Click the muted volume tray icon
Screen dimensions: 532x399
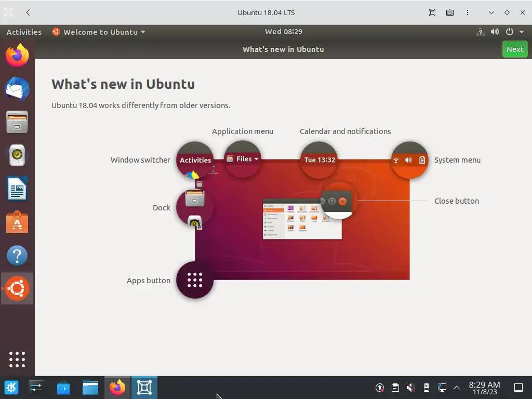(x=411, y=388)
